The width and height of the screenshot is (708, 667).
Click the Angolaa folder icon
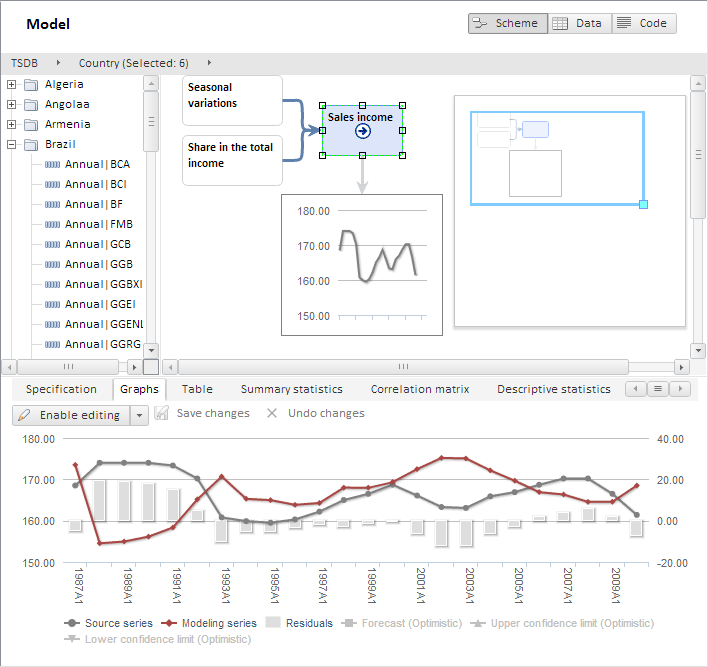(x=31, y=105)
